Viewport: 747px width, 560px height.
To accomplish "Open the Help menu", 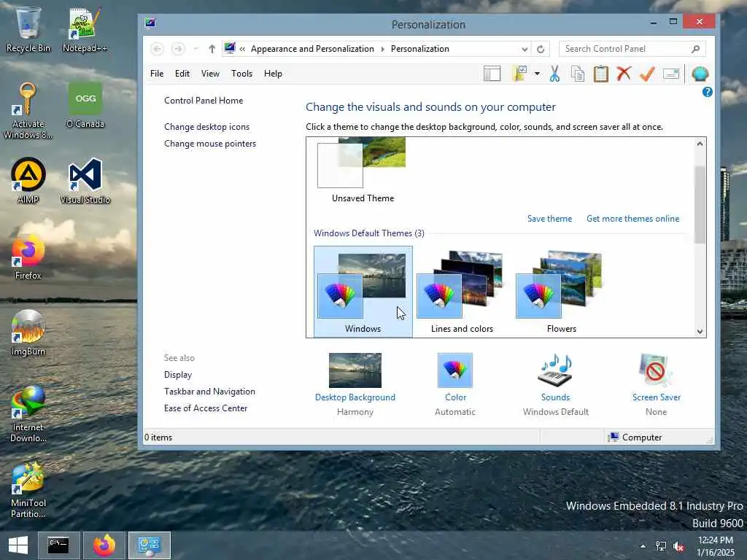I will pos(273,74).
